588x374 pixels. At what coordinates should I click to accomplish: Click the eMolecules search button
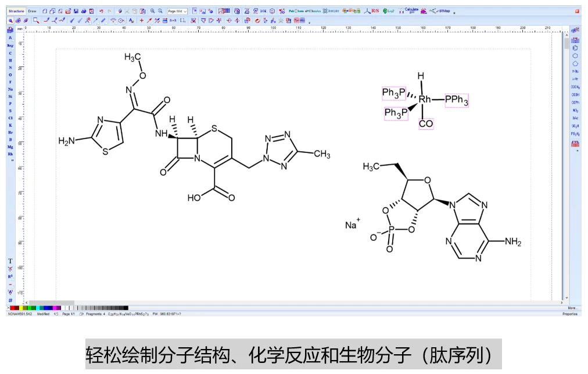click(x=313, y=11)
